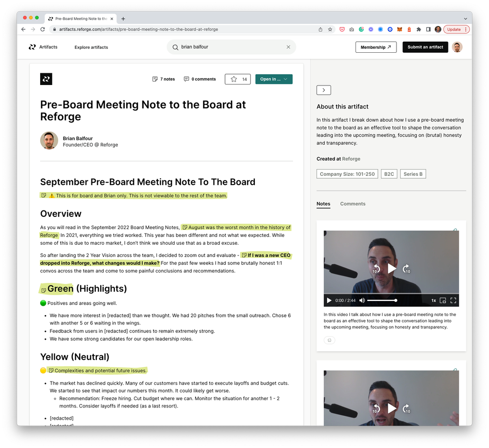Click the Reforge Artifacts logo

point(43,47)
